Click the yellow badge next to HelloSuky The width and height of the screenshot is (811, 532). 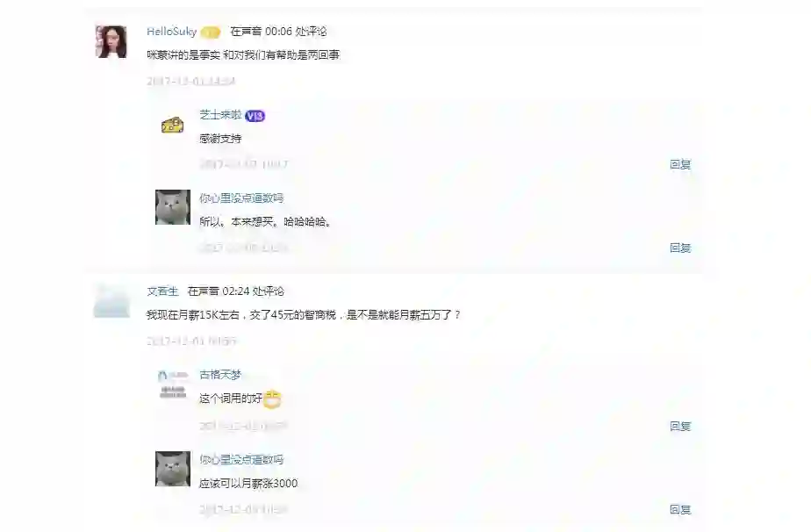[210, 32]
